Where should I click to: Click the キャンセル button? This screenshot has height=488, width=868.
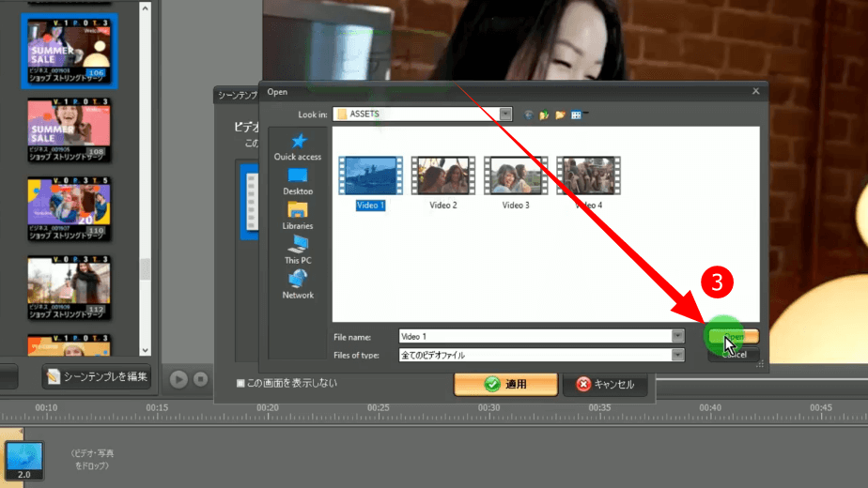tap(606, 384)
